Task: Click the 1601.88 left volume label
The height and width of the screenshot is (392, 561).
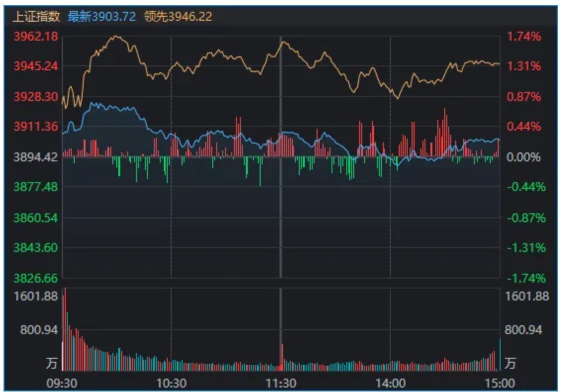Action: click(x=36, y=296)
